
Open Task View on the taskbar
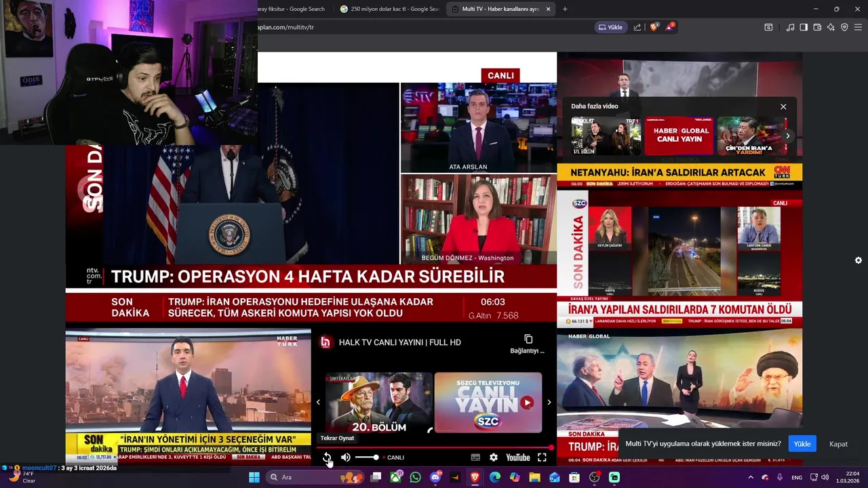376,477
